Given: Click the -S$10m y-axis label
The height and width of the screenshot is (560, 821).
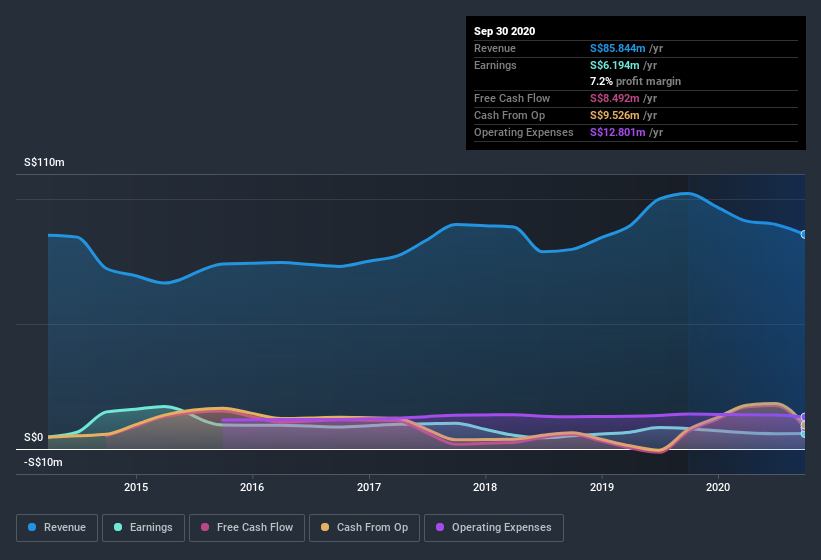Looking at the screenshot, I should tap(43, 462).
